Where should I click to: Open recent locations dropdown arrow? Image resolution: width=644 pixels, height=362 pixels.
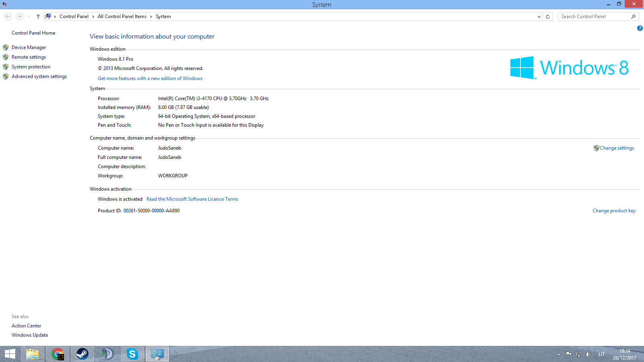pyautogui.click(x=29, y=16)
